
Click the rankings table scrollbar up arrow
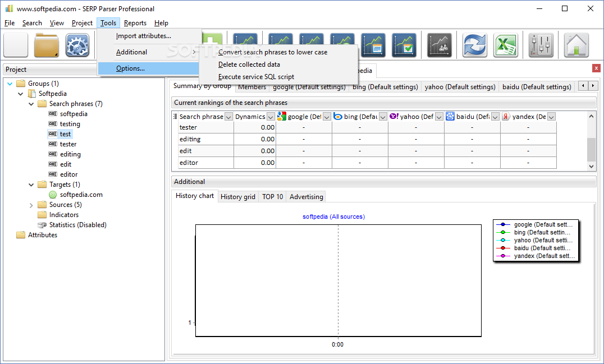coord(591,116)
